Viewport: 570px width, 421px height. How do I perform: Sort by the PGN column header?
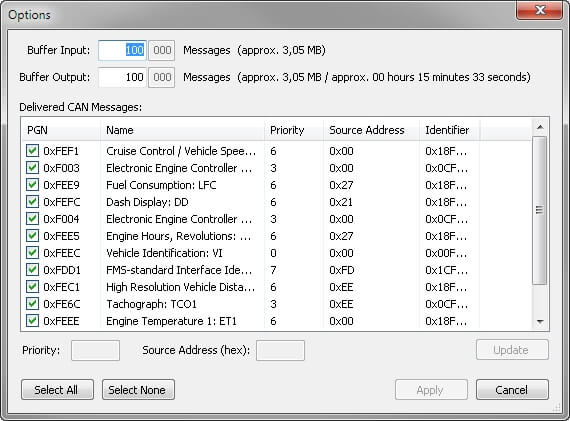click(61, 130)
